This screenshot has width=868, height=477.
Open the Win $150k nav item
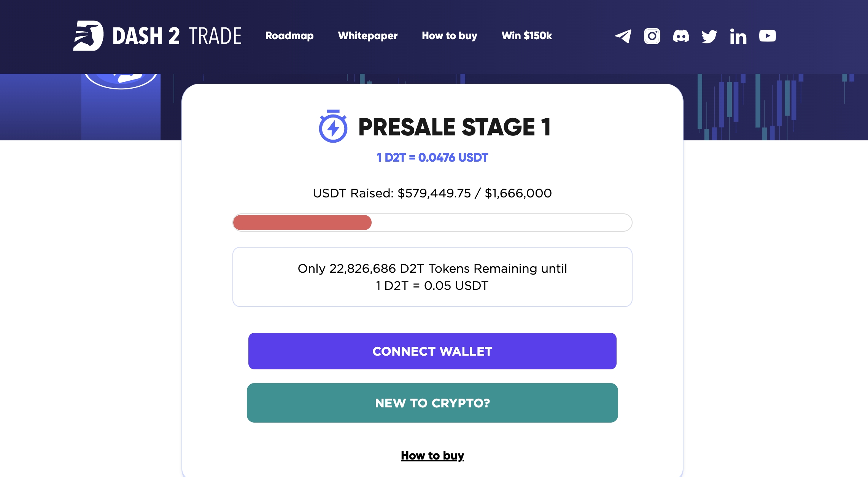click(527, 36)
